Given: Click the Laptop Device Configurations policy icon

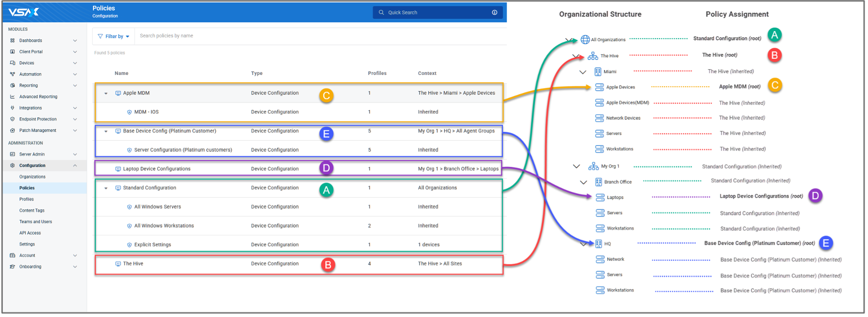Looking at the screenshot, I should [x=118, y=169].
